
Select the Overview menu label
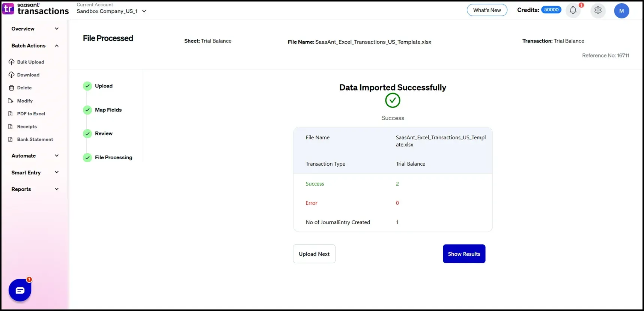click(x=23, y=29)
